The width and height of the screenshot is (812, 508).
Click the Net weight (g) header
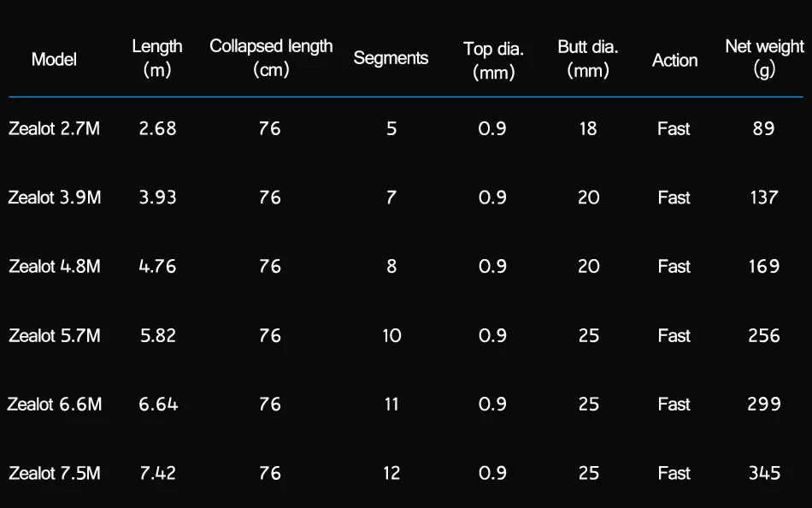(x=764, y=57)
